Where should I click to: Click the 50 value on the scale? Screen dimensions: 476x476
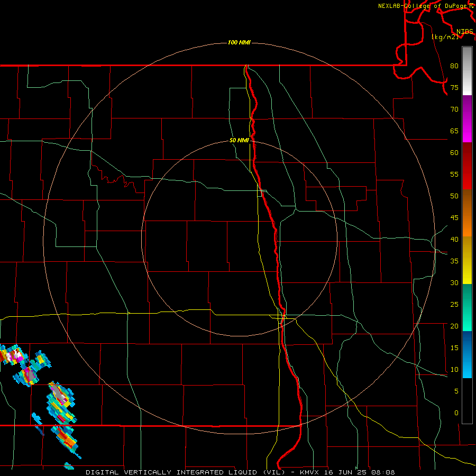point(454,196)
